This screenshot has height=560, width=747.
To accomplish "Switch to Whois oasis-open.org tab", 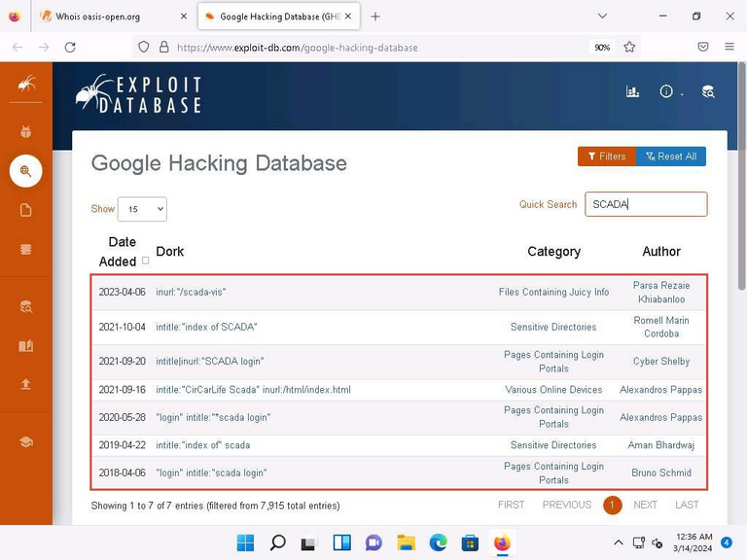I will click(112, 17).
